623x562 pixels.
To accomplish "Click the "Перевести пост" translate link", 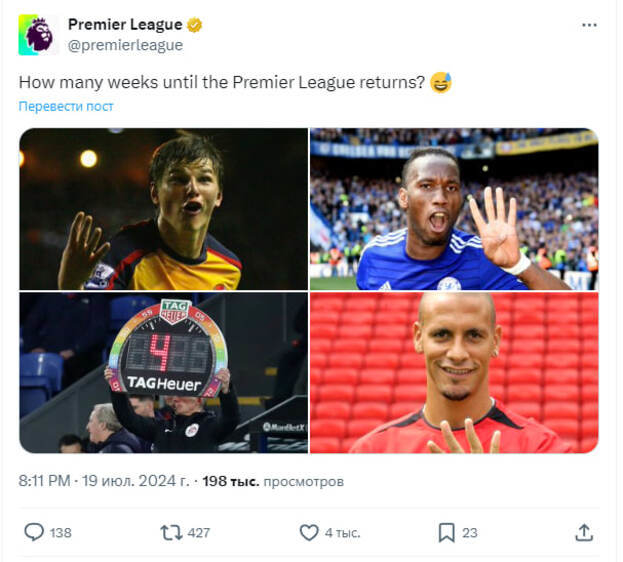I will (x=66, y=106).
